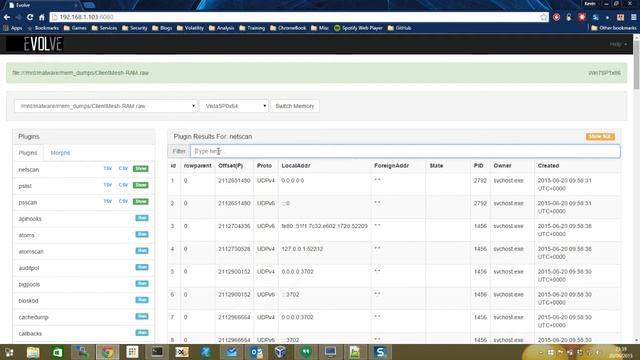Download pslist results as TSV
Image resolution: width=640 pixels, height=360 pixels.
click(x=107, y=185)
